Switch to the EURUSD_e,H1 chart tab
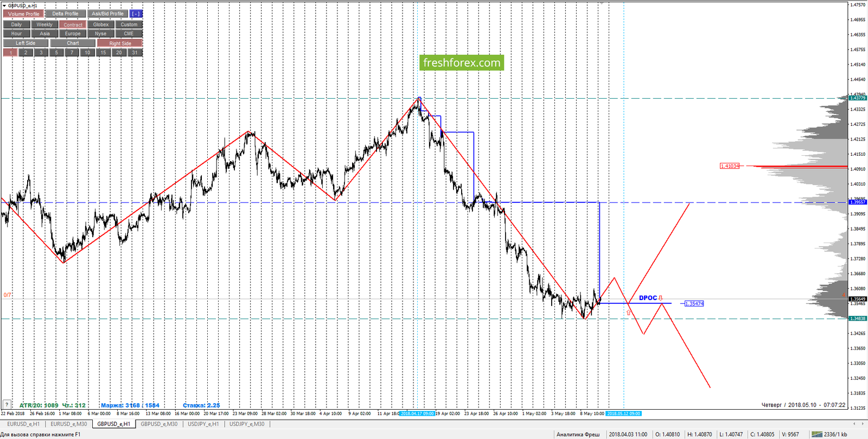Screen dimensions: 868x439 pyautogui.click(x=23, y=424)
